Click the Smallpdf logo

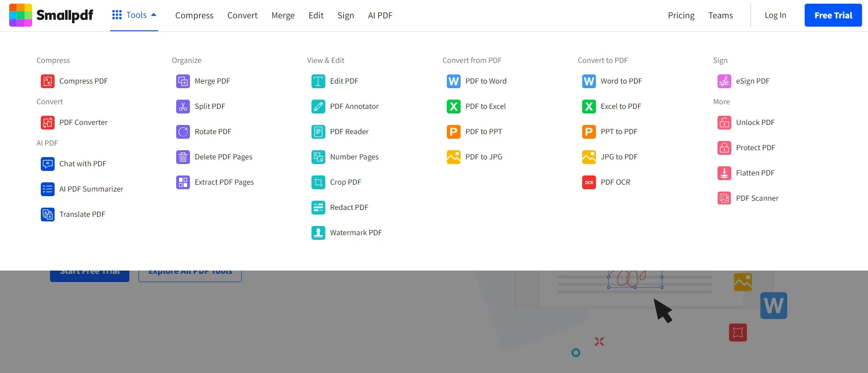[x=51, y=15]
